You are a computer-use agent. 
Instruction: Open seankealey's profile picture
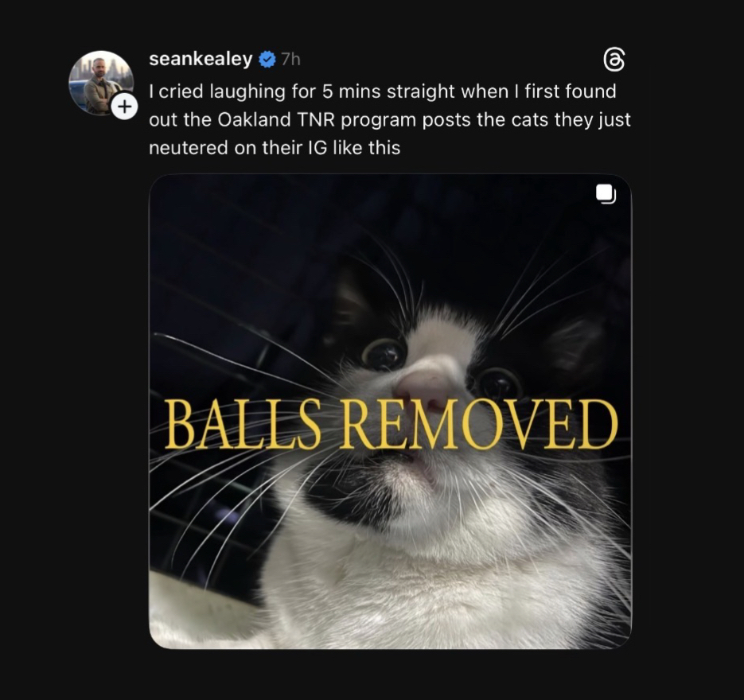[x=100, y=83]
